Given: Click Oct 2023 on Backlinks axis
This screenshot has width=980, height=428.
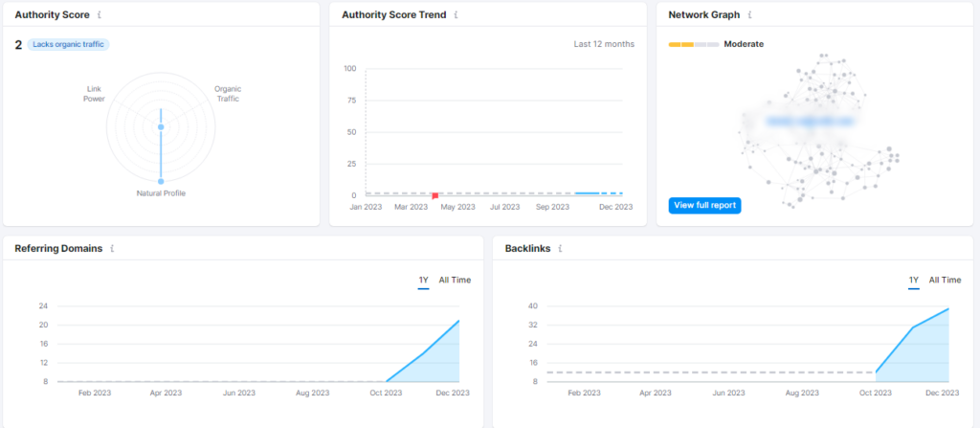Looking at the screenshot, I should [x=876, y=393].
